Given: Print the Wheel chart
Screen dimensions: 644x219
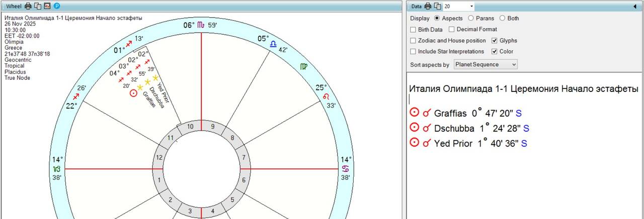Looking at the screenshot, I should tap(28, 6).
